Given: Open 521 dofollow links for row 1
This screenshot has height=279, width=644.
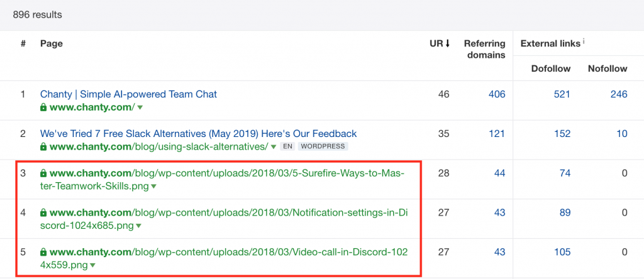Looking at the screenshot, I should (562, 94).
